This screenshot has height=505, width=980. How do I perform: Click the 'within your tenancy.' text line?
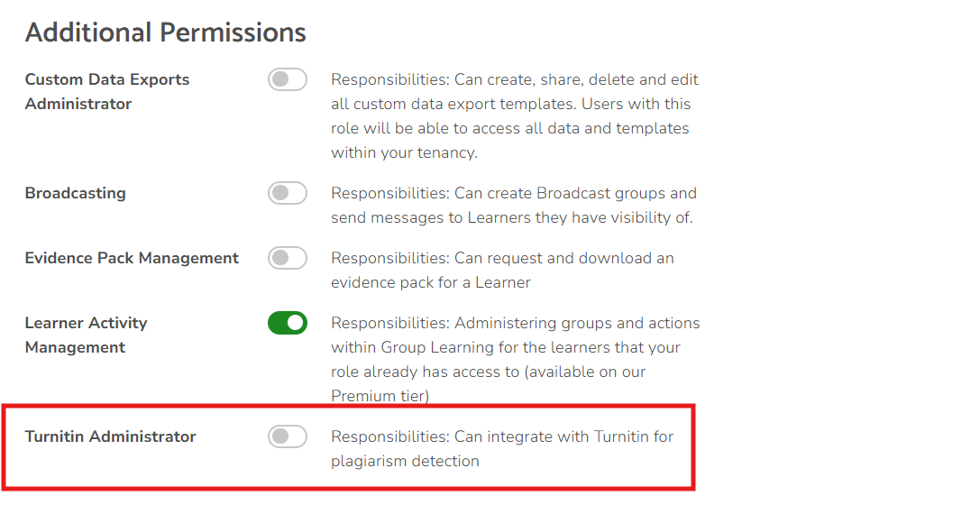point(404,152)
